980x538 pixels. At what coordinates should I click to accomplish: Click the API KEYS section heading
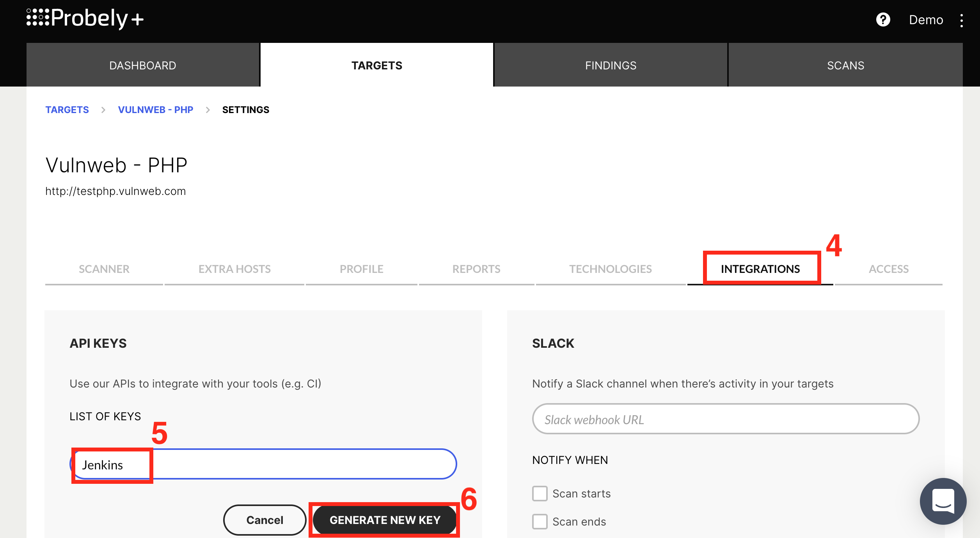[x=98, y=343]
